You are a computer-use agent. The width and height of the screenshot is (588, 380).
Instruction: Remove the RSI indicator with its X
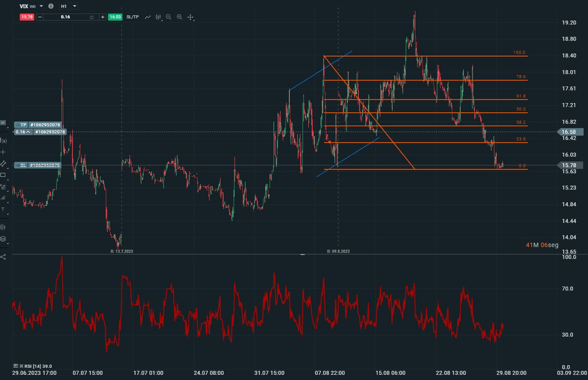21,366
